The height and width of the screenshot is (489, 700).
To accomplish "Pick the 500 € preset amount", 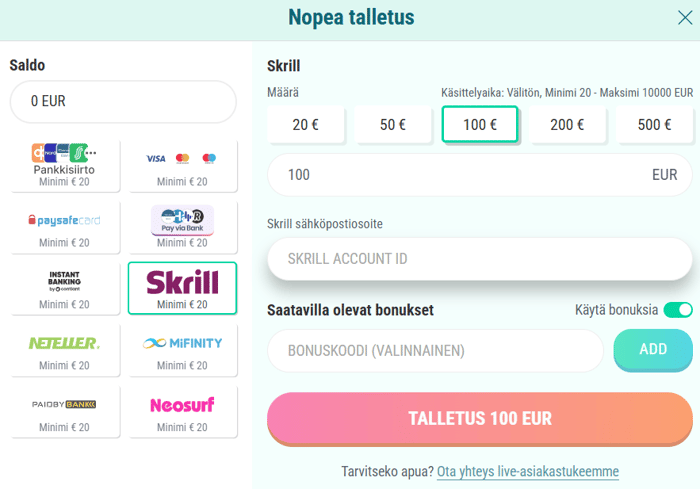I will click(654, 125).
